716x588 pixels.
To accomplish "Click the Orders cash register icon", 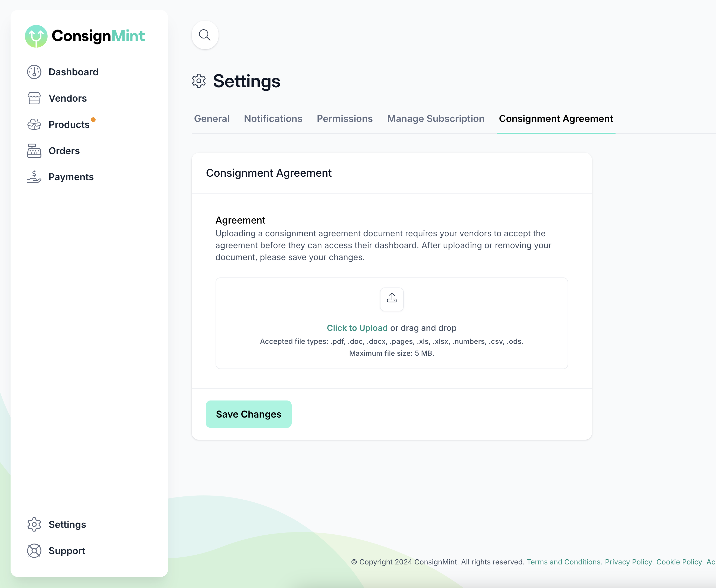I will point(34,151).
